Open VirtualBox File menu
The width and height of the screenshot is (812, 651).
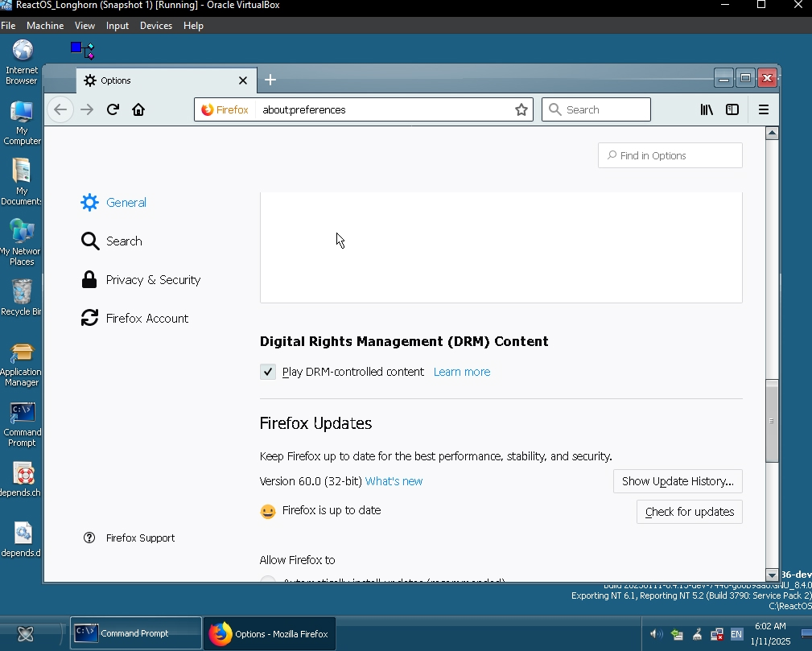click(8, 26)
